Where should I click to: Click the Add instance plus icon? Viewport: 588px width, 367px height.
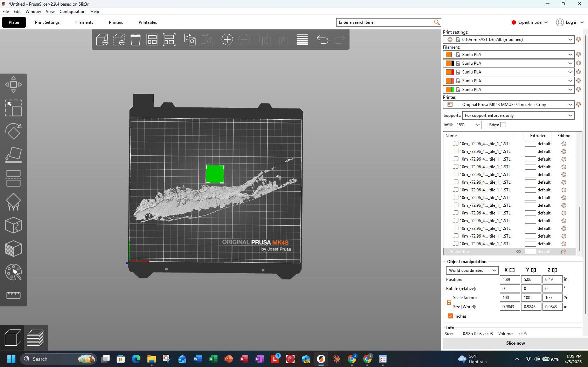tap(227, 40)
